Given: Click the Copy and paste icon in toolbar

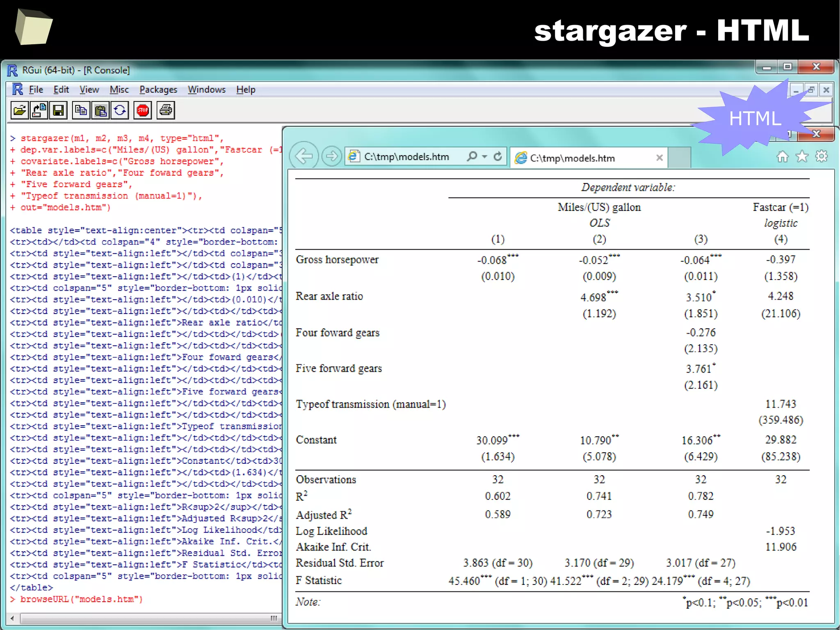Looking at the screenshot, I should [x=120, y=110].
